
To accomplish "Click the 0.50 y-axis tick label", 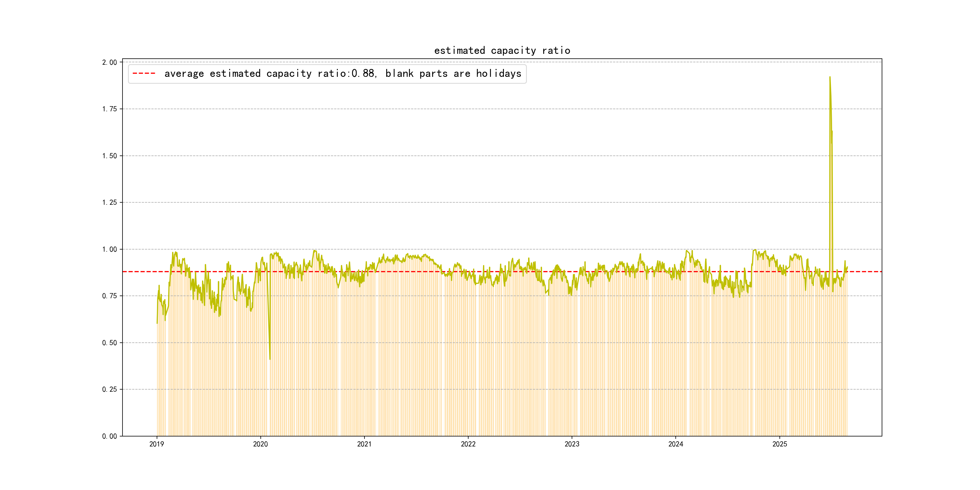I will tap(109, 343).
